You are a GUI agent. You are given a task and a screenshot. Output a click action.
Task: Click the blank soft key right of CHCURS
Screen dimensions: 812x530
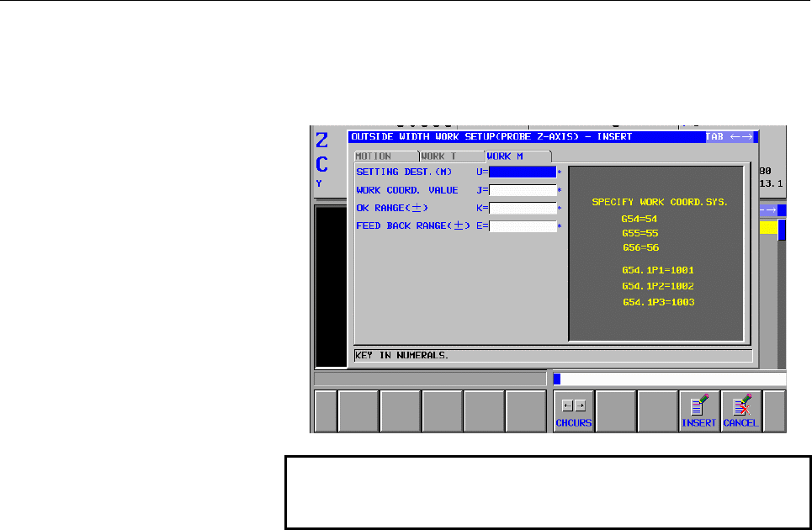click(616, 411)
